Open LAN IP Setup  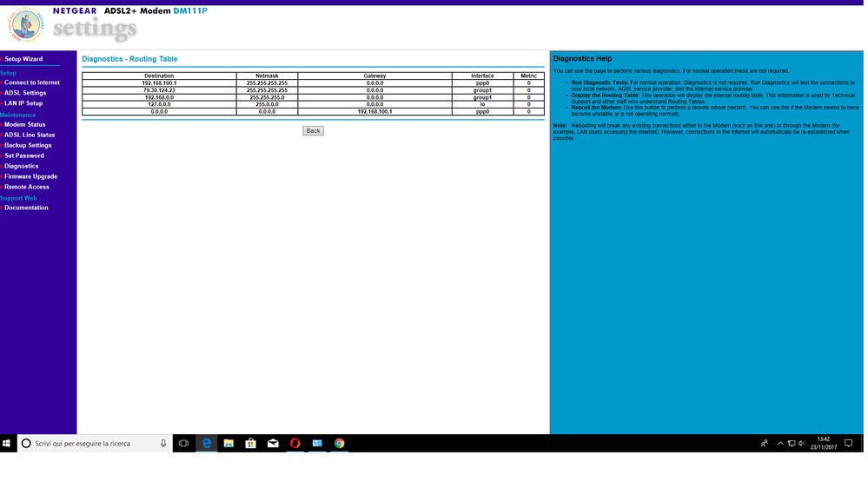coord(23,103)
